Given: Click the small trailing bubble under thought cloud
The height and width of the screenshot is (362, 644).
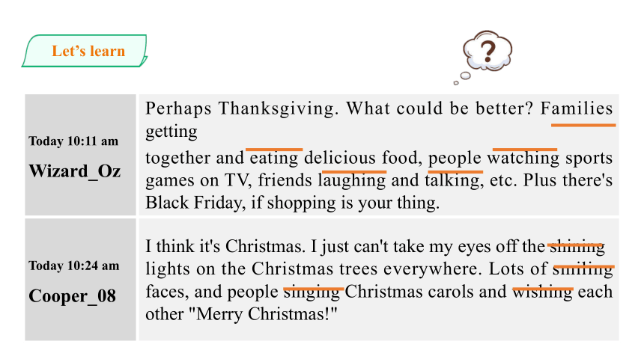Looking at the screenshot, I should click(456, 83).
